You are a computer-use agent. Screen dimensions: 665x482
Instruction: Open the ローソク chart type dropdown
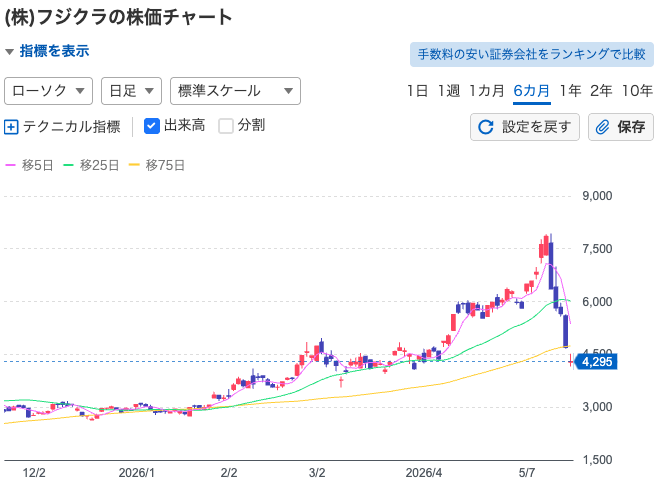click(48, 91)
